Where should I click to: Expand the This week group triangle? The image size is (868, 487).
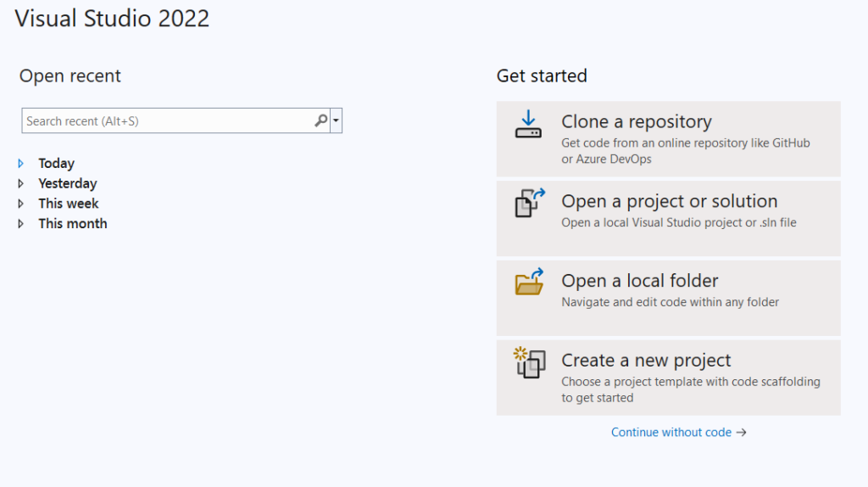tap(21, 204)
